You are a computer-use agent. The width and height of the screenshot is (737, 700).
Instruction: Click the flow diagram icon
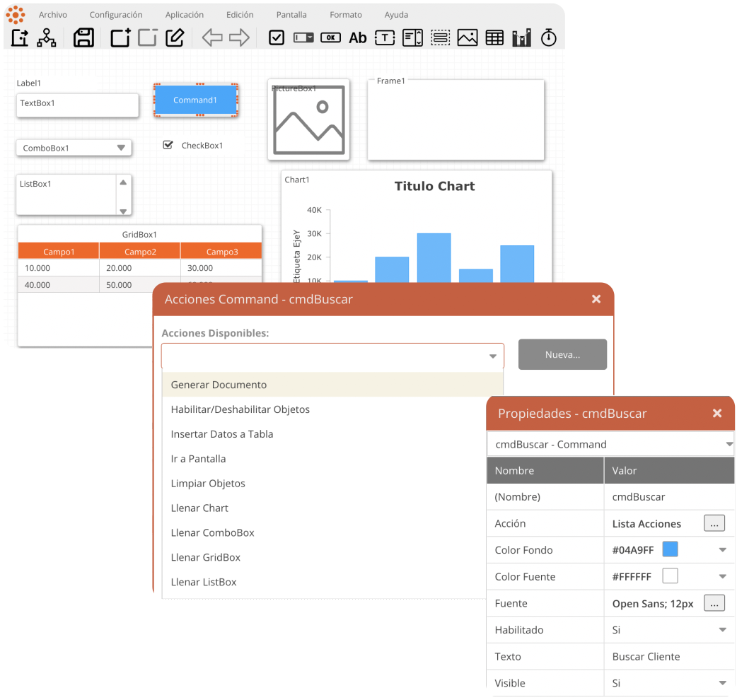(x=47, y=37)
